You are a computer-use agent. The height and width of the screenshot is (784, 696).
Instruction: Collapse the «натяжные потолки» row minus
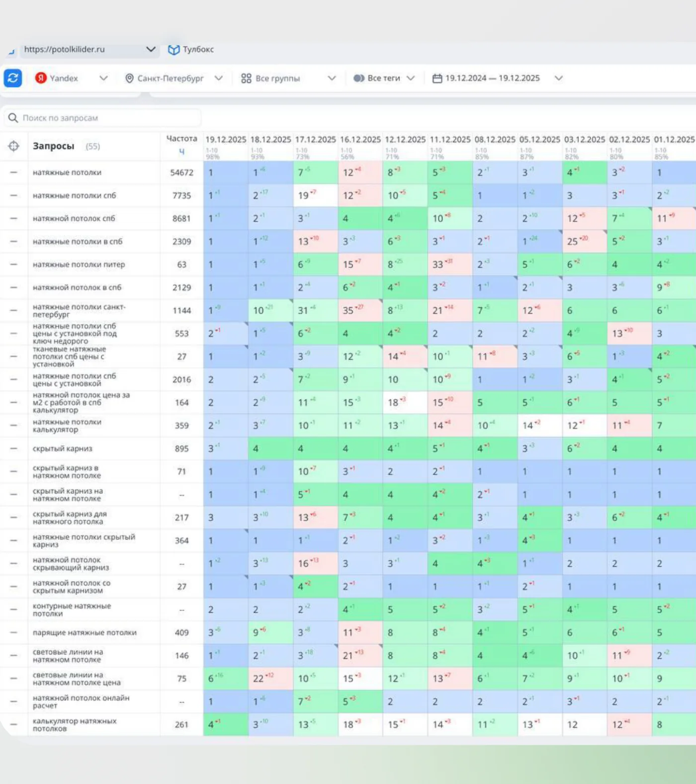[x=14, y=173]
